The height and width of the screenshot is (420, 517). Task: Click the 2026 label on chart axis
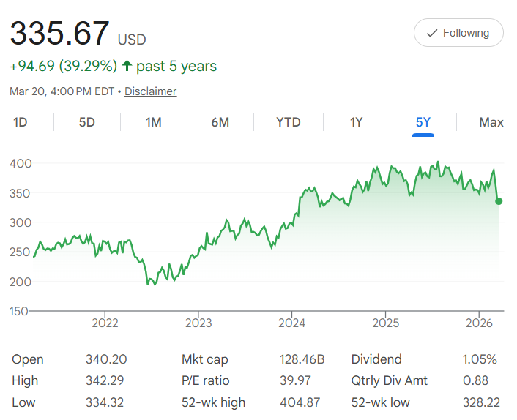click(x=478, y=323)
